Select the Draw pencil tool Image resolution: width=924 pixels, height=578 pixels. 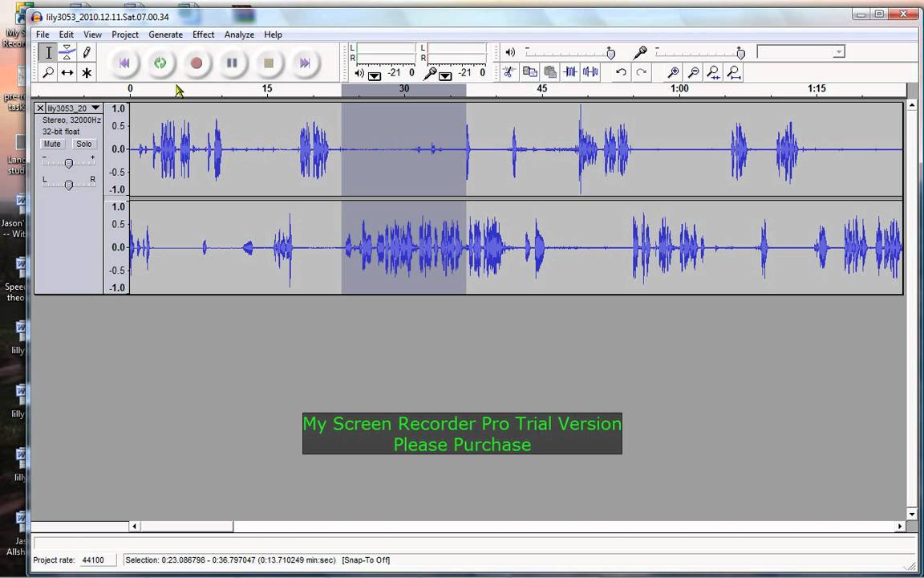(87, 52)
